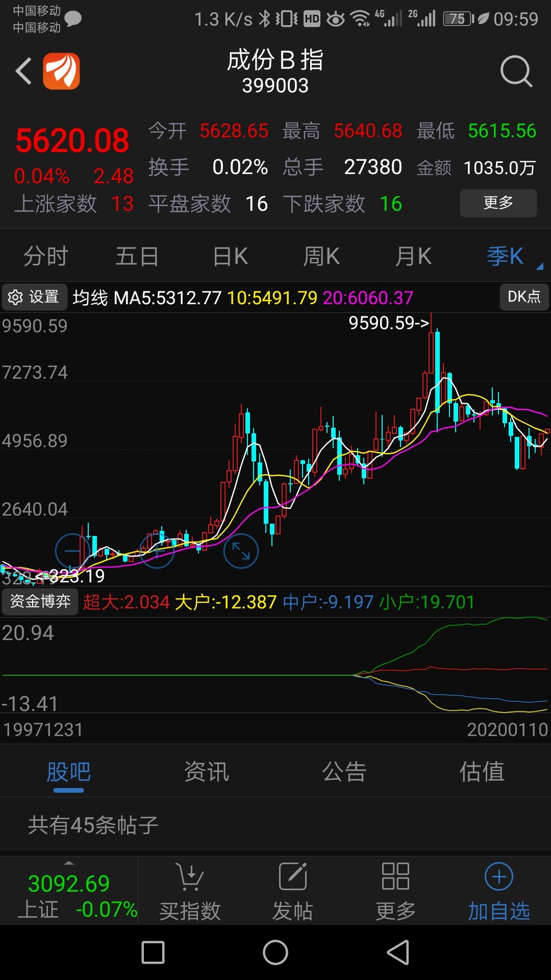This screenshot has width=551, height=980.
Task: Tap Android recent apps square button
Action: (153, 952)
